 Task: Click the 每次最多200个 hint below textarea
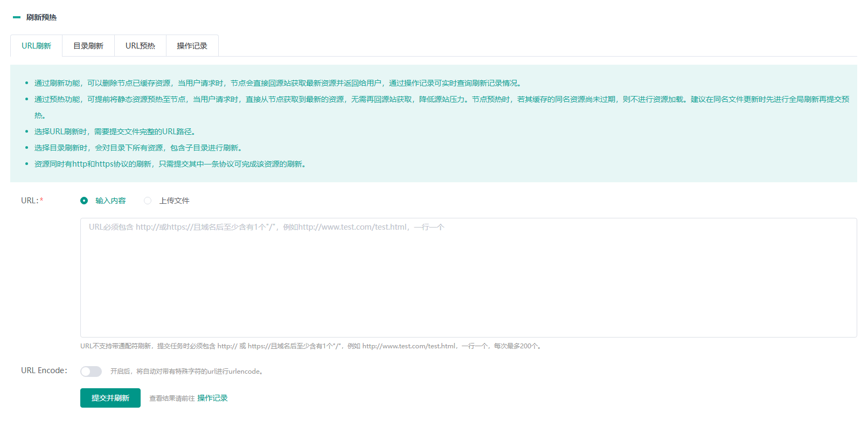[517, 346]
